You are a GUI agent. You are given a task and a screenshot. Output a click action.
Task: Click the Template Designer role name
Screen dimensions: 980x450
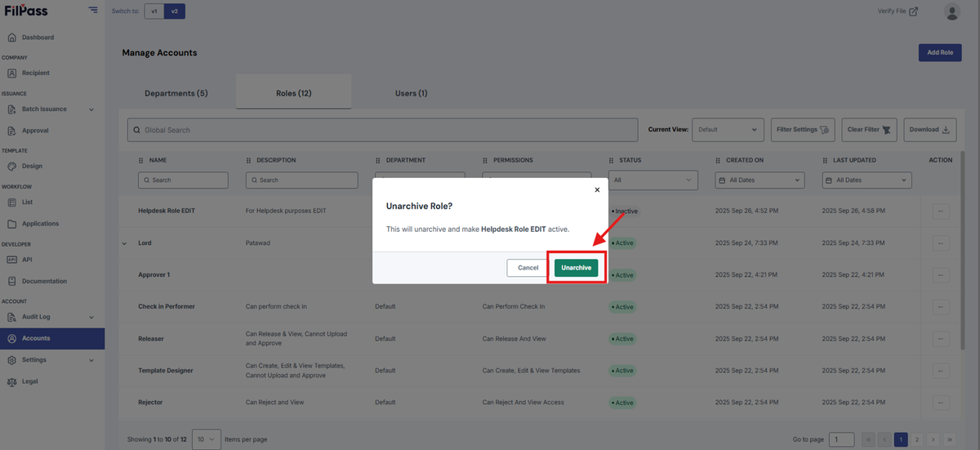tap(166, 371)
